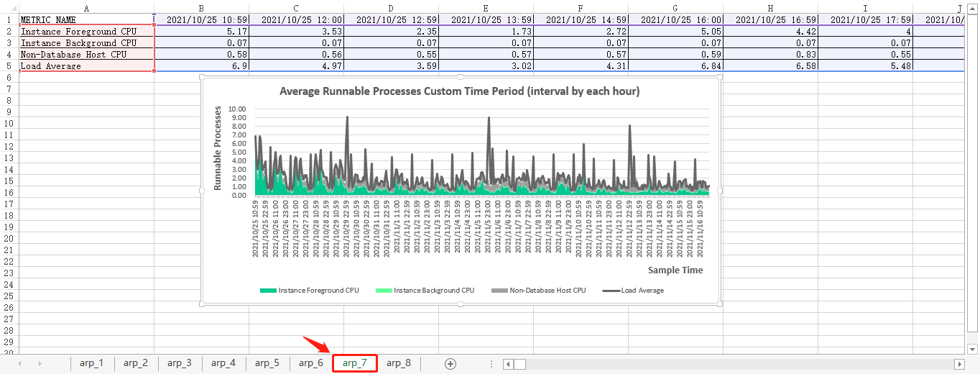Select column F header

point(581,8)
